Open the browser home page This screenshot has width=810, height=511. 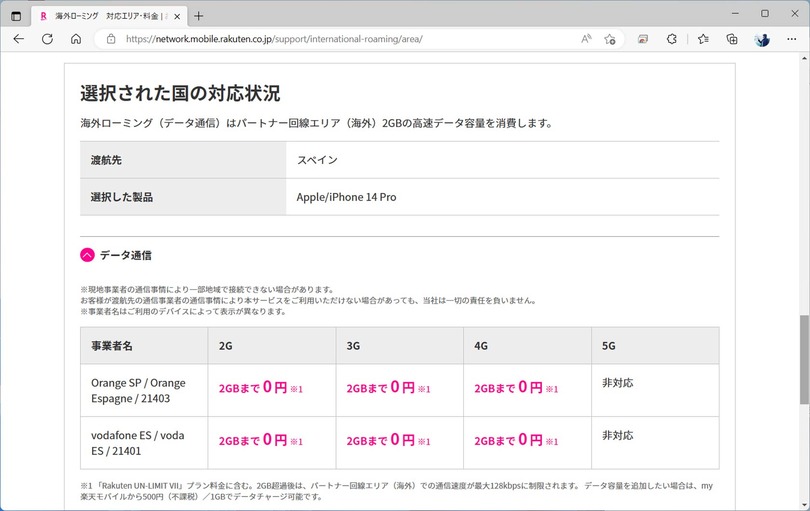click(76, 39)
